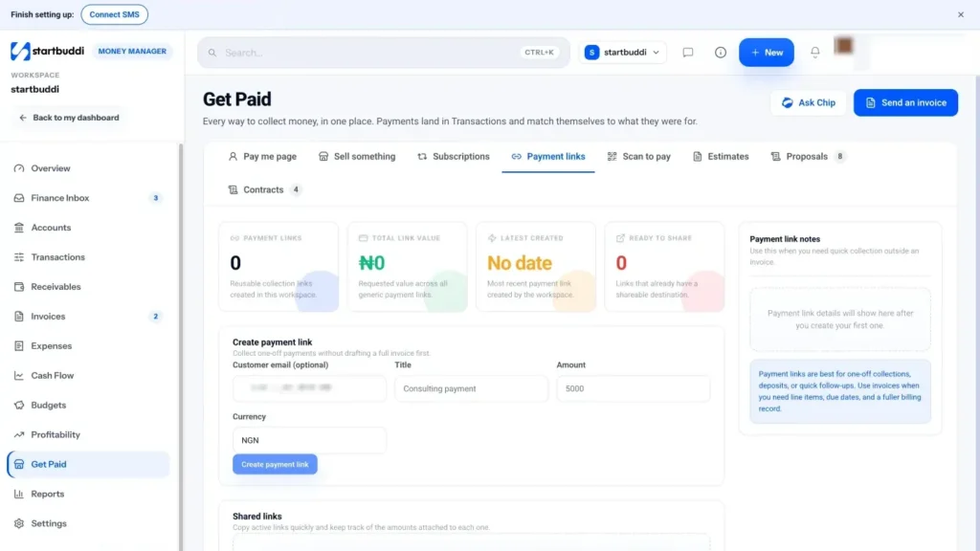Image resolution: width=980 pixels, height=551 pixels.
Task: Open Transactions in the sidebar
Action: [x=88, y=256]
